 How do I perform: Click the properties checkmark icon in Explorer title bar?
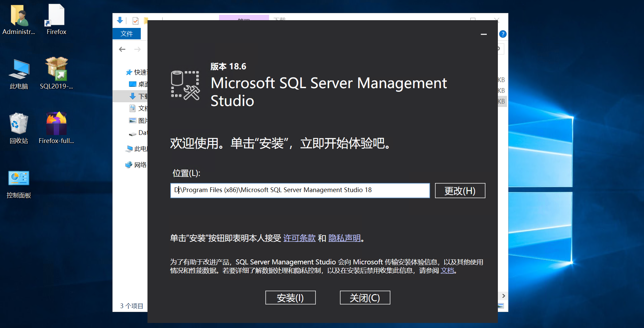135,21
